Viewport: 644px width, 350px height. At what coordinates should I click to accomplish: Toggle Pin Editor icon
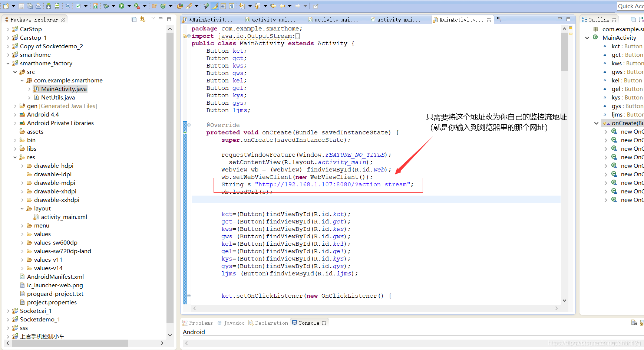point(315,6)
